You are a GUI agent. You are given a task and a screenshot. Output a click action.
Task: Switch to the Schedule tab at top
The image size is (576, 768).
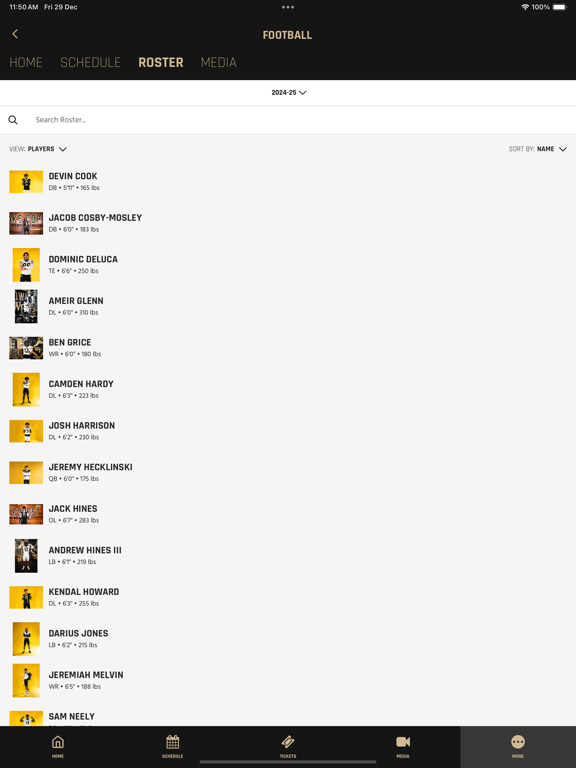pos(90,62)
